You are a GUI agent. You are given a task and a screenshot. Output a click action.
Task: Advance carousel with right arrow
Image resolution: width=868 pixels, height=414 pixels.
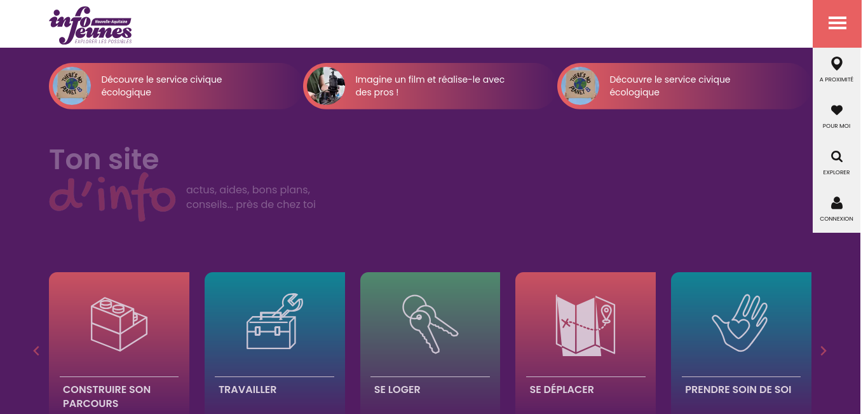[x=824, y=350]
